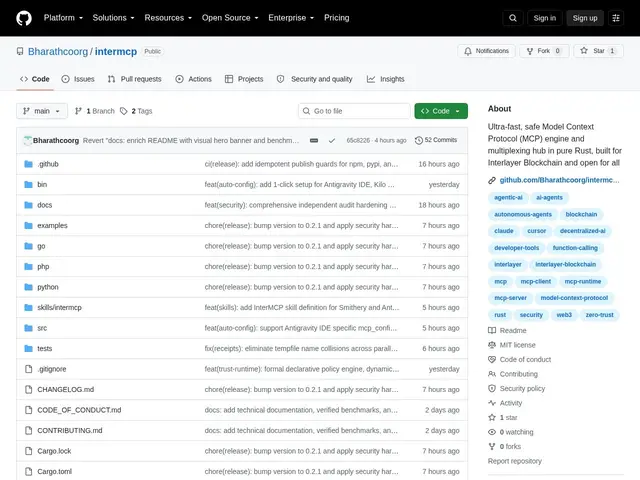Screen dimensions: 640x480
Task: Open the main branch dropdown
Action: coord(42,111)
